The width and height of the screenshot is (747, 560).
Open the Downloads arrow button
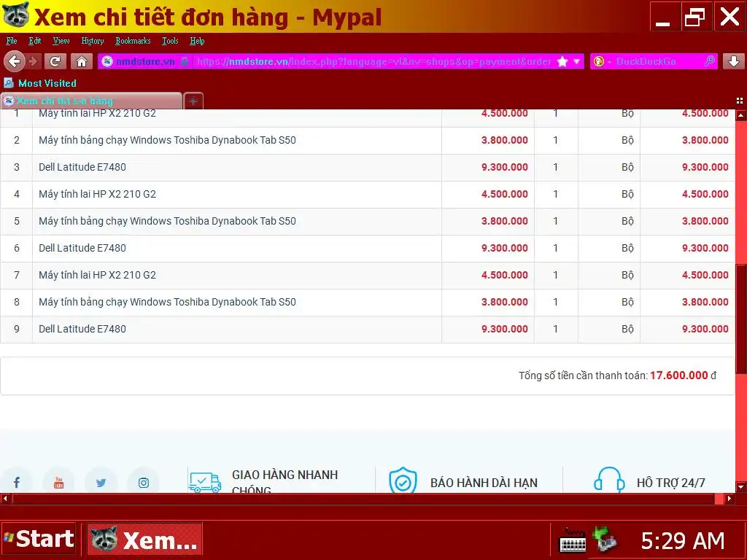click(x=734, y=61)
